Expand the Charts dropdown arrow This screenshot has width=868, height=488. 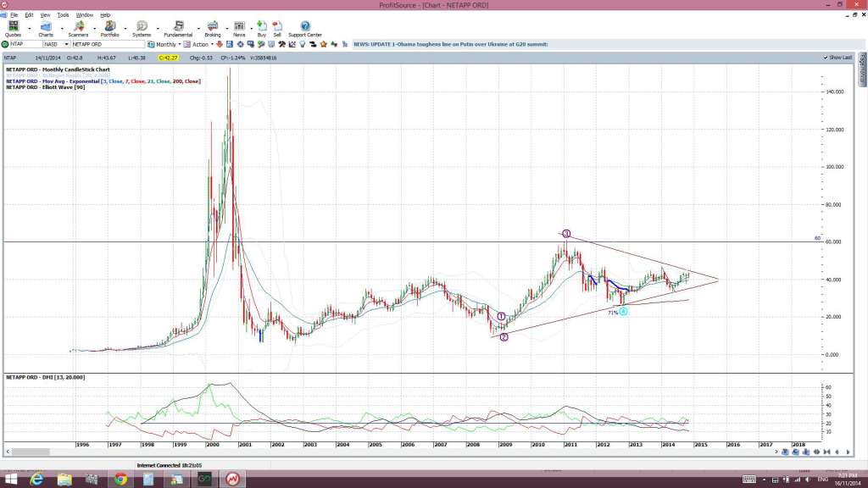pyautogui.click(x=61, y=28)
